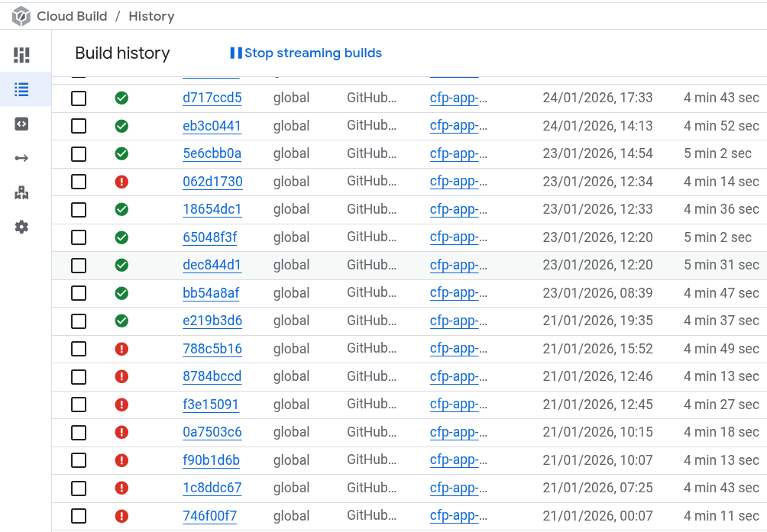This screenshot has height=532, width=767.
Task: Select the build History list icon
Action: click(x=21, y=90)
